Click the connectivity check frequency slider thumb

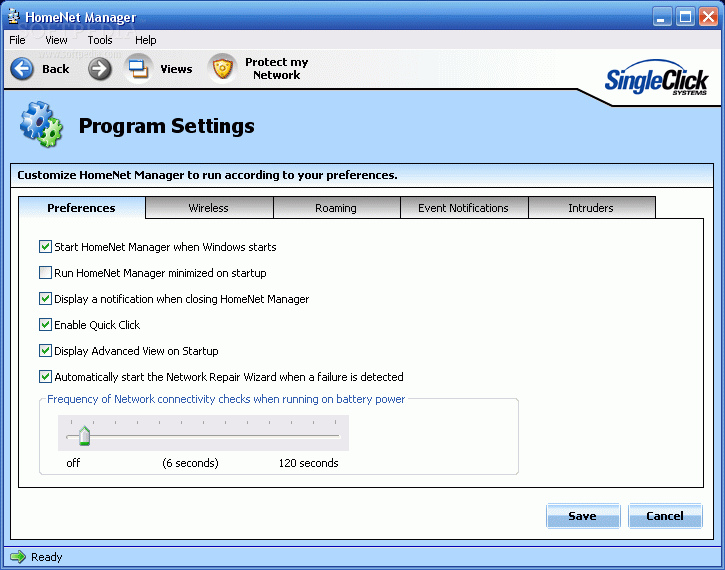coord(84,436)
